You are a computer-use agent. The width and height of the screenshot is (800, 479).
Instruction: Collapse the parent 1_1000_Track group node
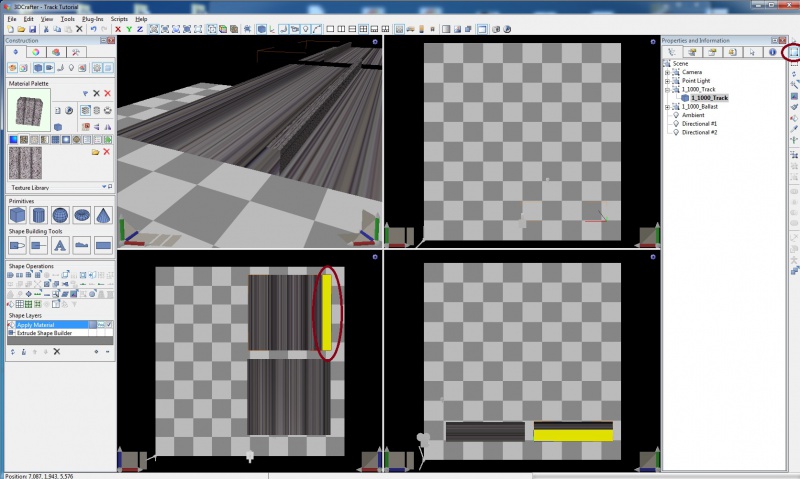tap(667, 90)
